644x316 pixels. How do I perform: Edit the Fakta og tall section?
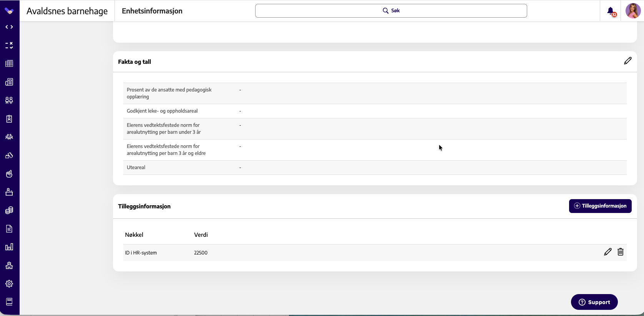(x=627, y=61)
